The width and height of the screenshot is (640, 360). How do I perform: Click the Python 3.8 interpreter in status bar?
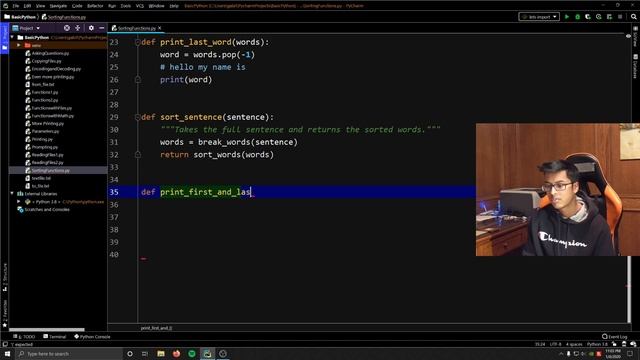tap(597, 344)
